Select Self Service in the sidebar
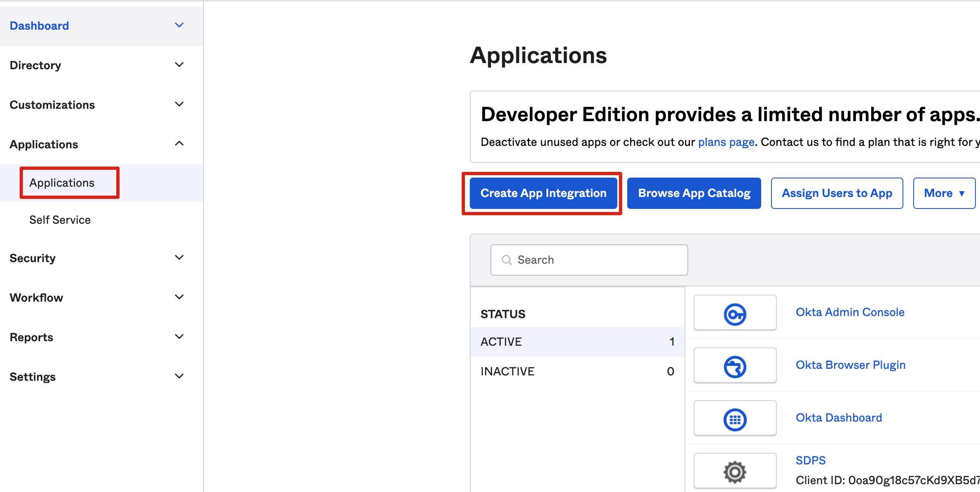 [x=60, y=219]
